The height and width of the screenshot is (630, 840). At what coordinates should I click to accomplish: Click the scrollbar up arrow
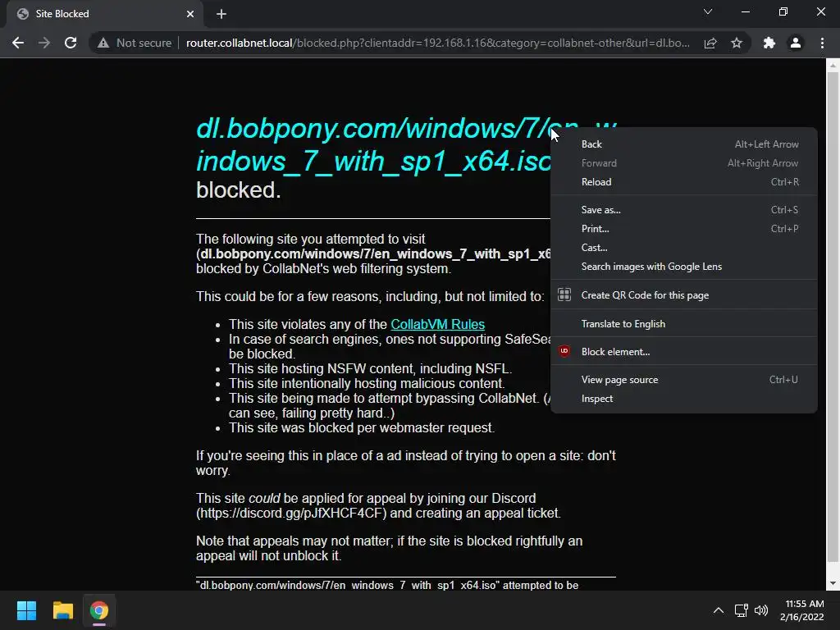[833, 66]
